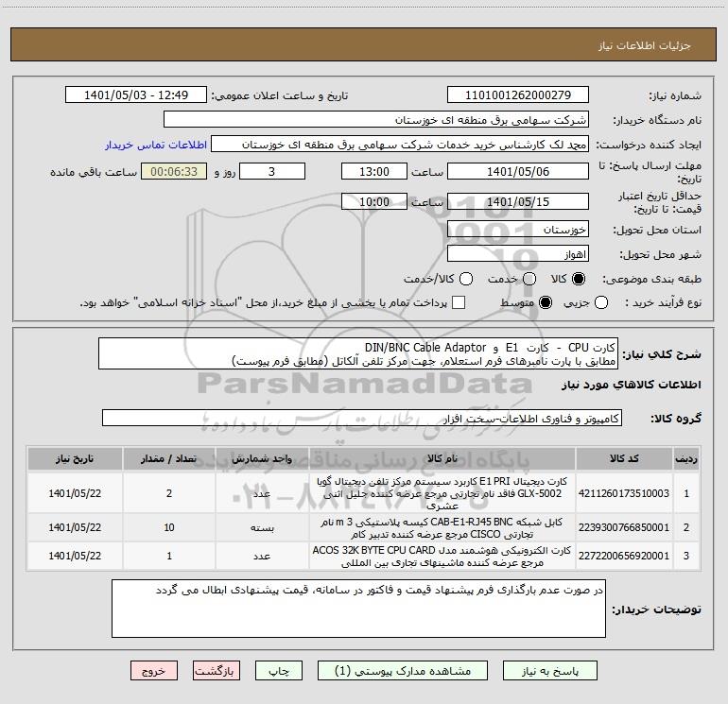The image size is (728, 704).
Task: Toggle the اسناد خزانه اسلامی payment checkbox
Action: (x=459, y=302)
